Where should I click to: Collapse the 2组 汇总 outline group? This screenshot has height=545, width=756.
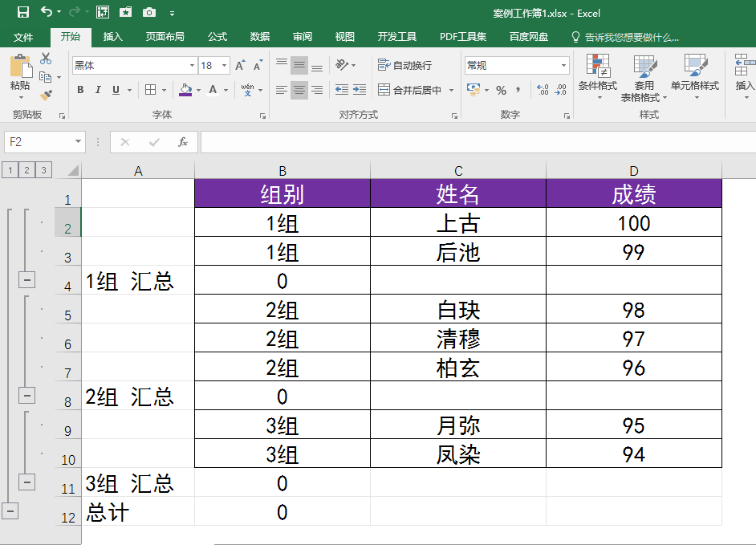[27, 395]
